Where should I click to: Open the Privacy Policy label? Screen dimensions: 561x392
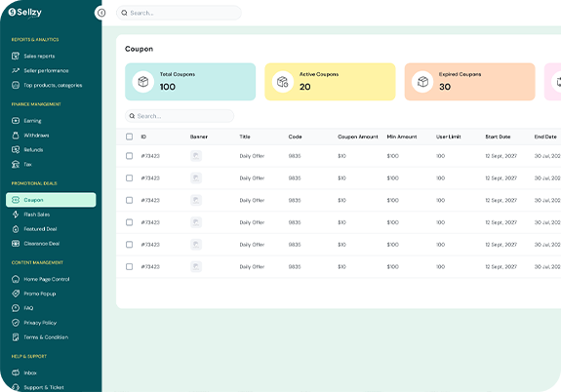40,323
